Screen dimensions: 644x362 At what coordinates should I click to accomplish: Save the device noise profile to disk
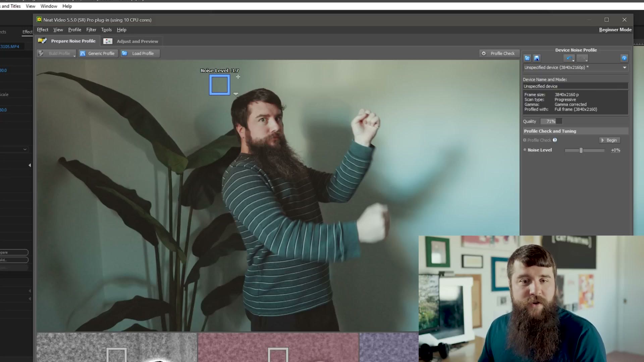pyautogui.click(x=537, y=58)
